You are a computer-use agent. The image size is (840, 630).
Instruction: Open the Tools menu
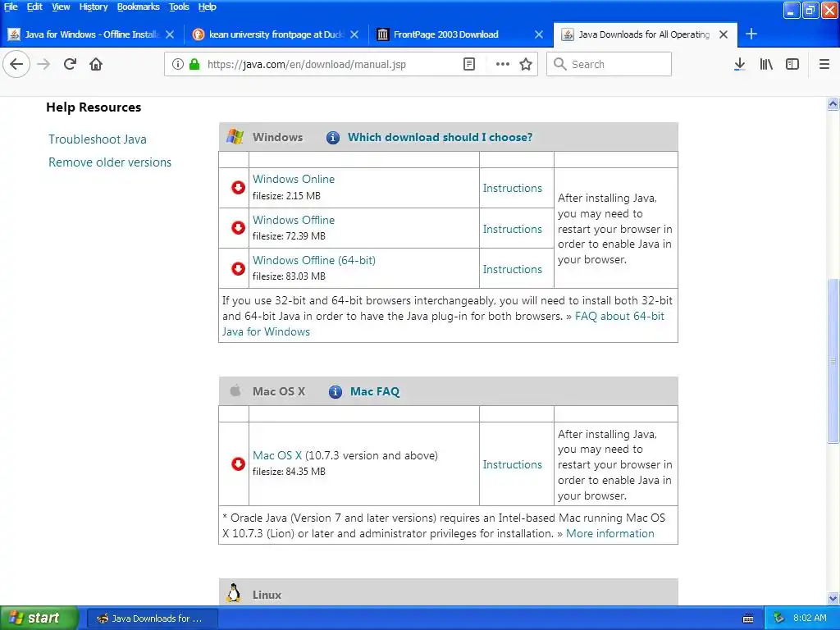tap(179, 7)
